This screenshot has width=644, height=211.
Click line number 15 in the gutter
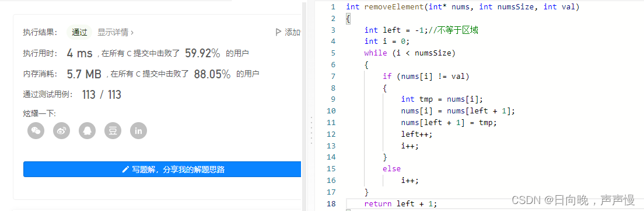point(331,169)
